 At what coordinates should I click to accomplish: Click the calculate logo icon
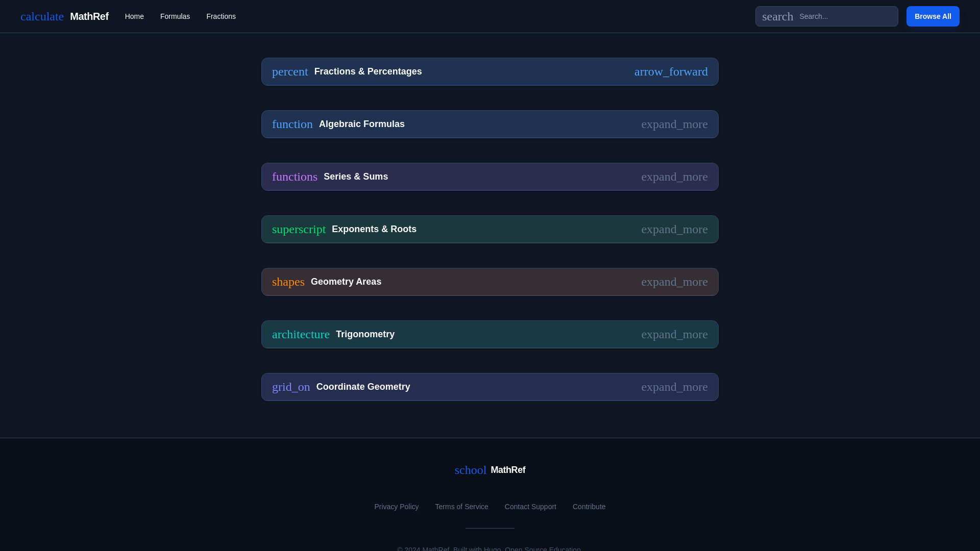(x=42, y=16)
